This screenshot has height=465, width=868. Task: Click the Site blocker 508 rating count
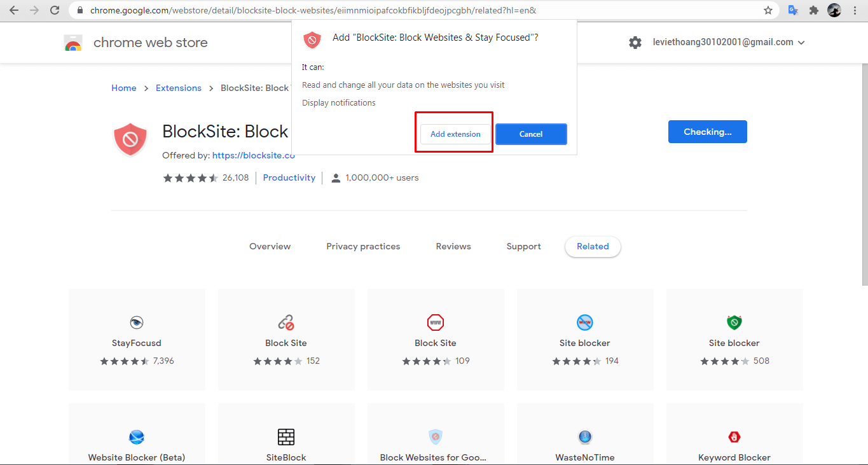[761, 361]
